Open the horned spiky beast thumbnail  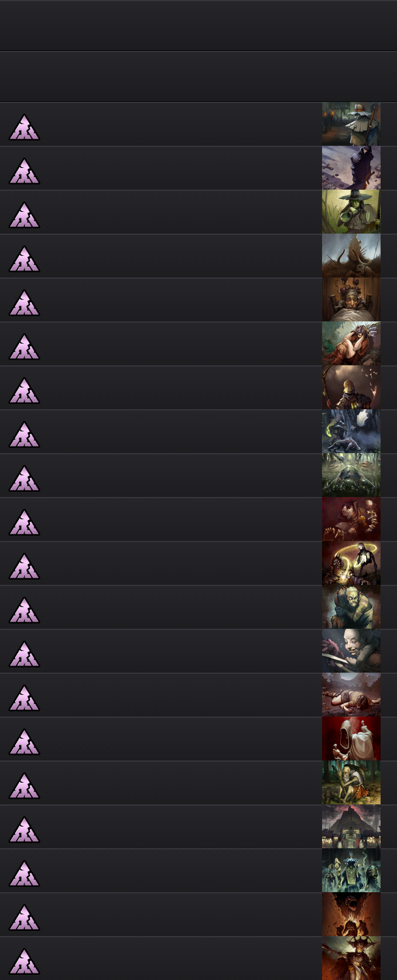click(x=351, y=256)
